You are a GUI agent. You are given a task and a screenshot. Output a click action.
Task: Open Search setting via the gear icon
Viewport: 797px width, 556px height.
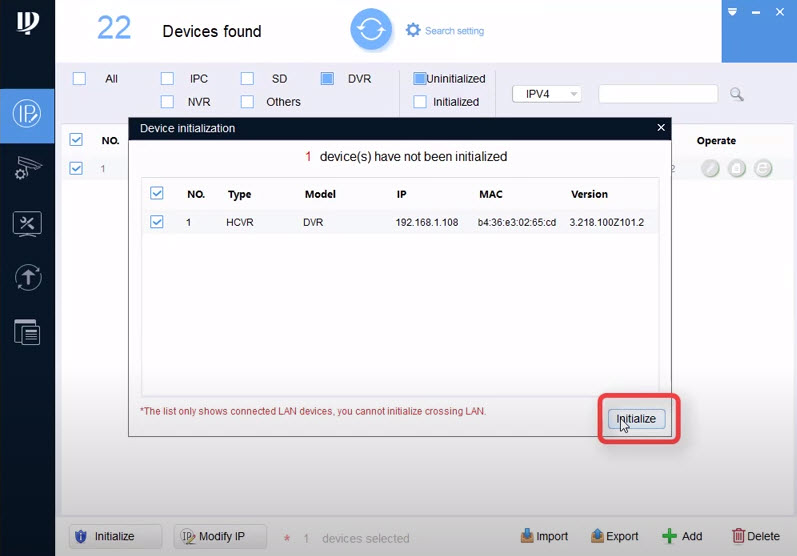(413, 31)
